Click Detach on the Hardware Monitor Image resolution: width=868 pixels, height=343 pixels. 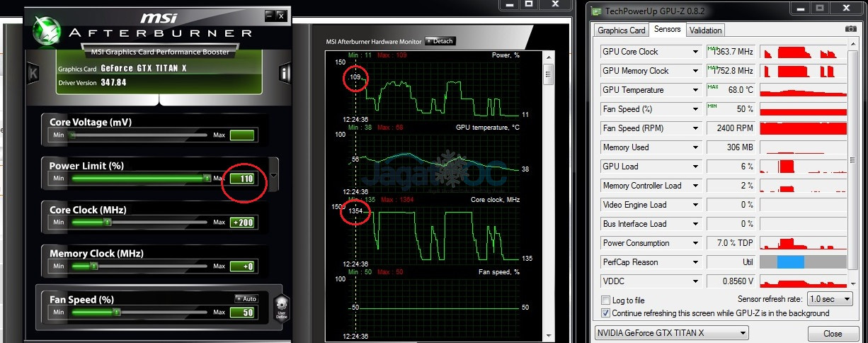coord(439,41)
